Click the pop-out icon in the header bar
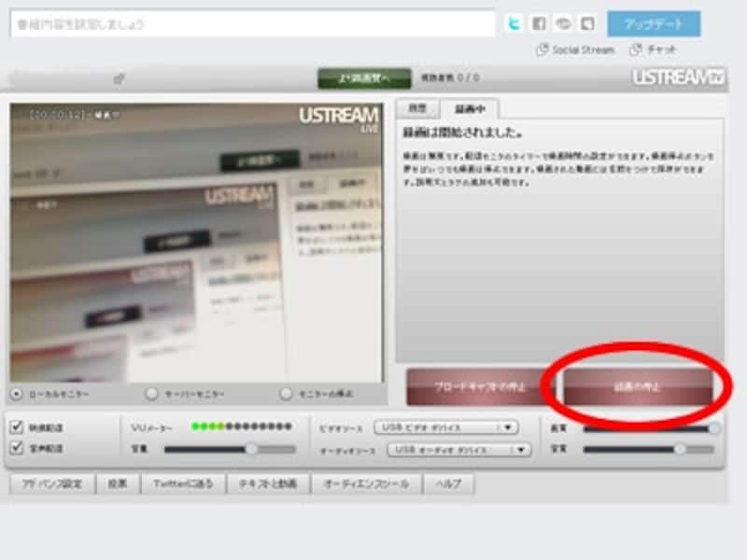Image resolution: width=747 pixels, height=560 pixels. pos(120,78)
